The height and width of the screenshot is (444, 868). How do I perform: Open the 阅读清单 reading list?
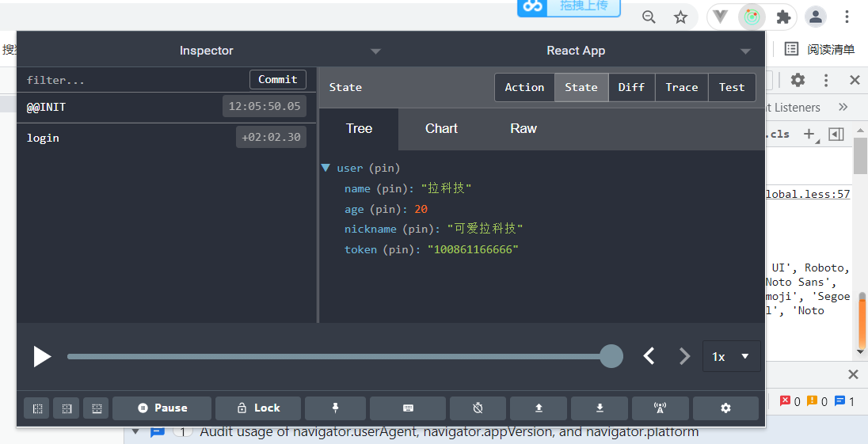coord(820,49)
